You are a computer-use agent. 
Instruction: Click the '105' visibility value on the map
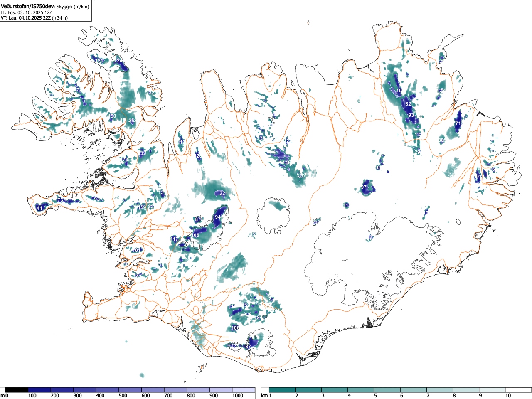195,235
